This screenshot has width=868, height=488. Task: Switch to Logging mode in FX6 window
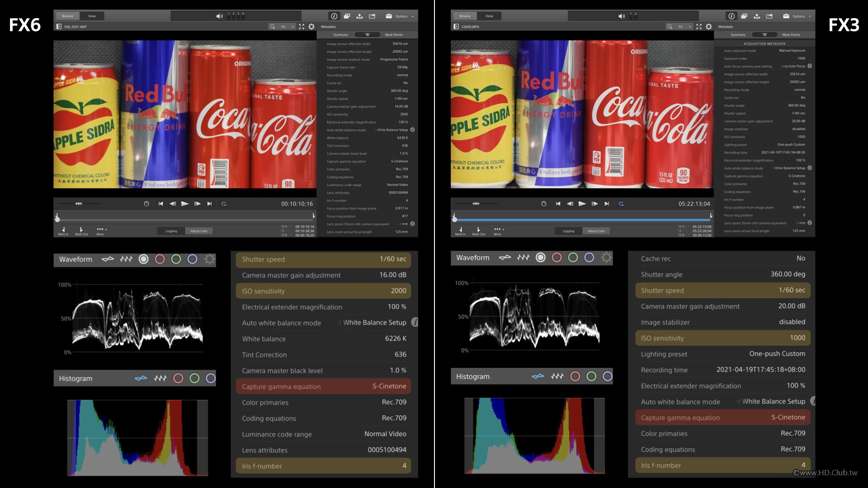coord(171,231)
